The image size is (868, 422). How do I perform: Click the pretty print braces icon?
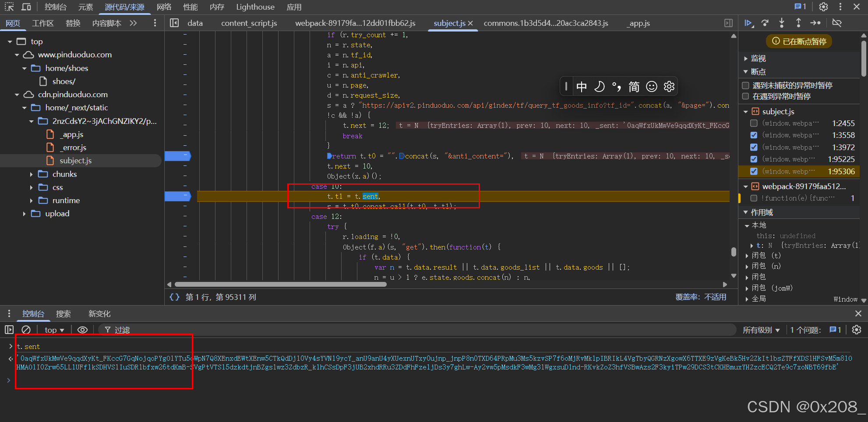coord(174,297)
